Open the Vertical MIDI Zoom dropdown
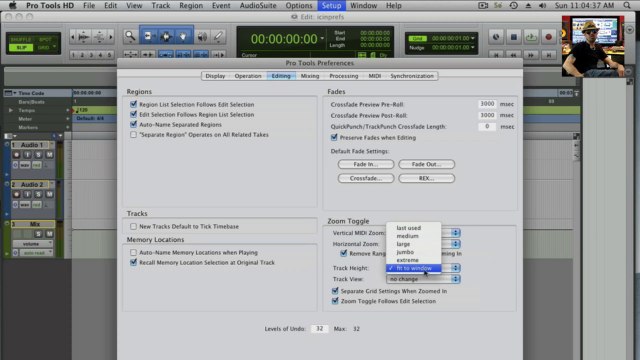640x360 pixels. tap(456, 233)
